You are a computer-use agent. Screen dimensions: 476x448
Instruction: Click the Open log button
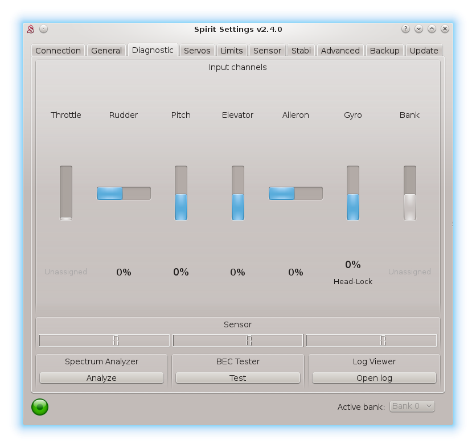374,378
